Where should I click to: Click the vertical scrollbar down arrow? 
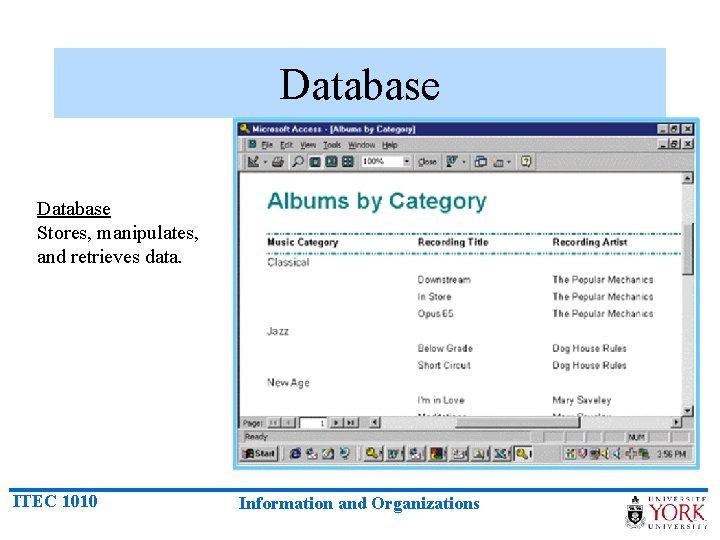pos(687,411)
